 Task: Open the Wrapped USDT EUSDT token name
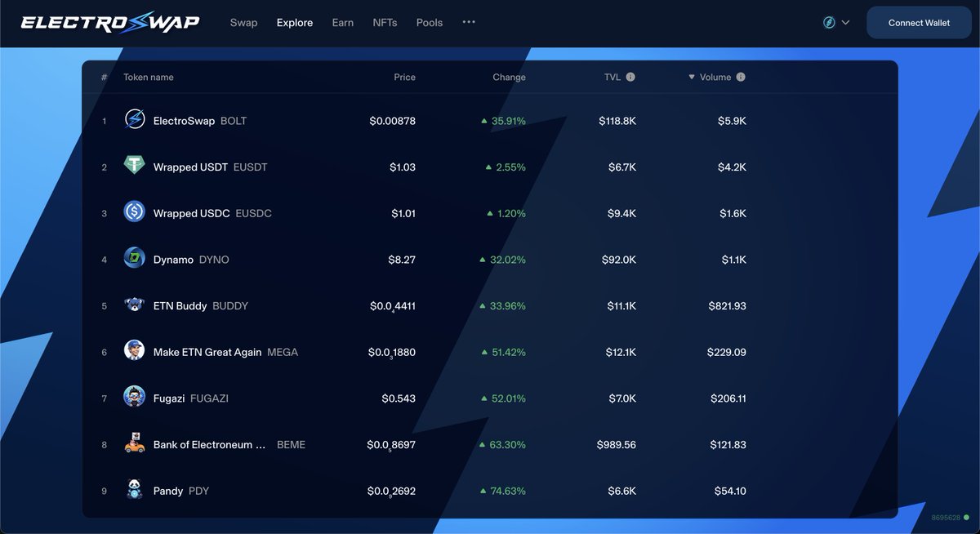[x=211, y=167]
